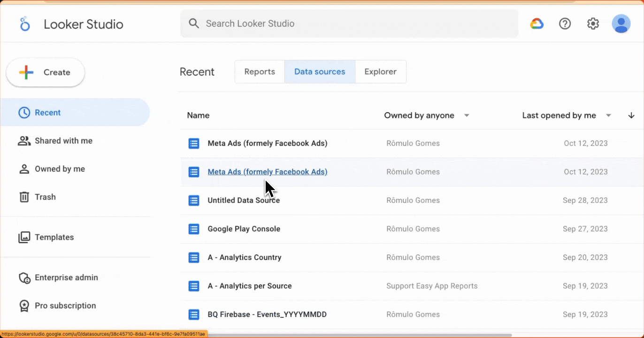
Task: Click the data source icon for Google Play Console
Action: point(194,229)
